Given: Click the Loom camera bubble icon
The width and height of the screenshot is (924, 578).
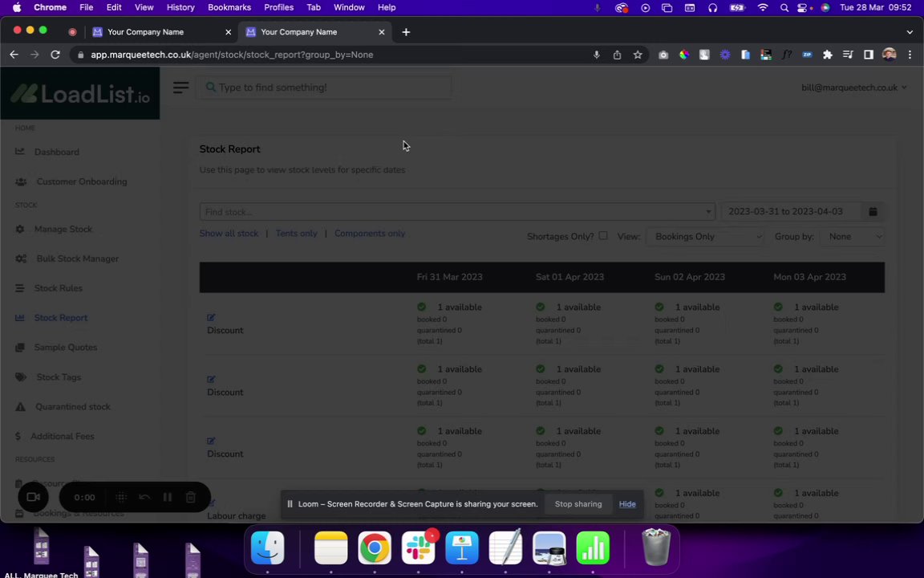Looking at the screenshot, I should point(34,497).
